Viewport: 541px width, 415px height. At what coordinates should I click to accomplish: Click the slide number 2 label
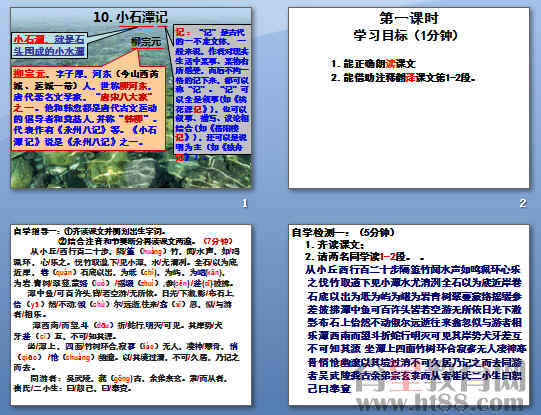pos(523,204)
